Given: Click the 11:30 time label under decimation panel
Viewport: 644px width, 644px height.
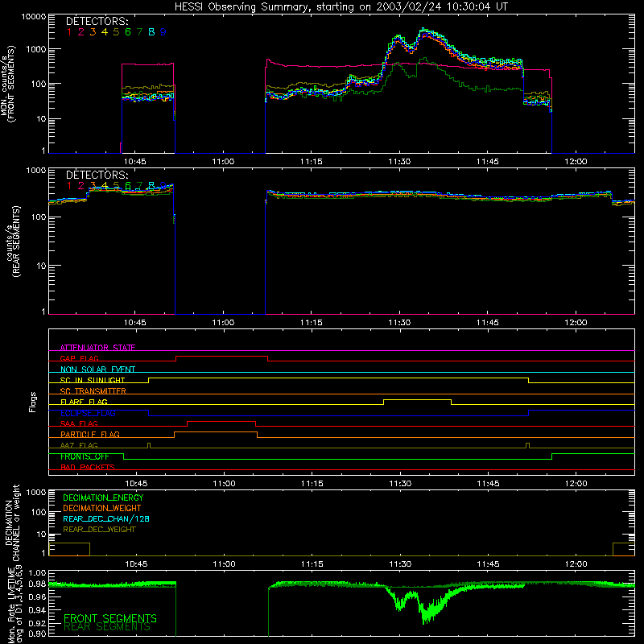Looking at the screenshot, I should pos(400,564).
